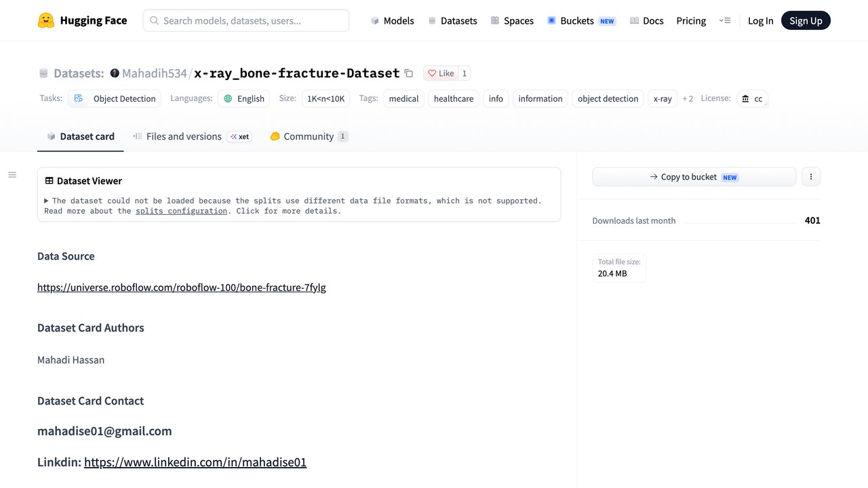Click the medical tag
Image resolution: width=868 pixels, height=488 pixels.
coord(403,98)
